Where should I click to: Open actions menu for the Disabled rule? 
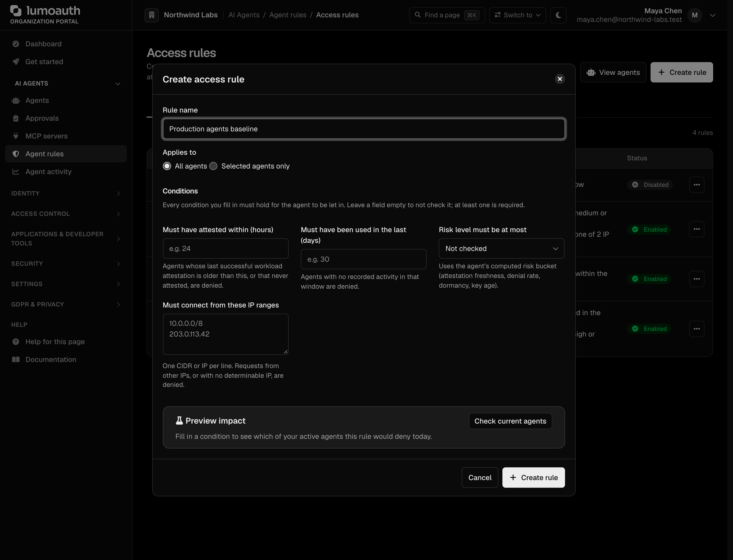point(697,185)
